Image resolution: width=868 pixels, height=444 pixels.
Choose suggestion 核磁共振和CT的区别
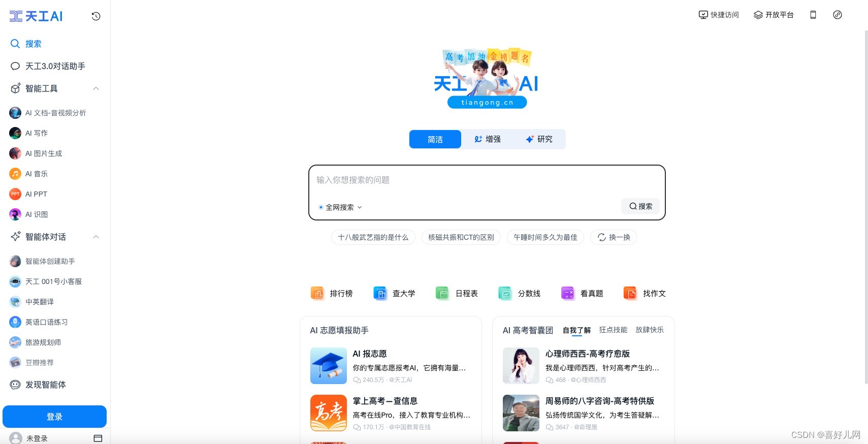point(461,237)
